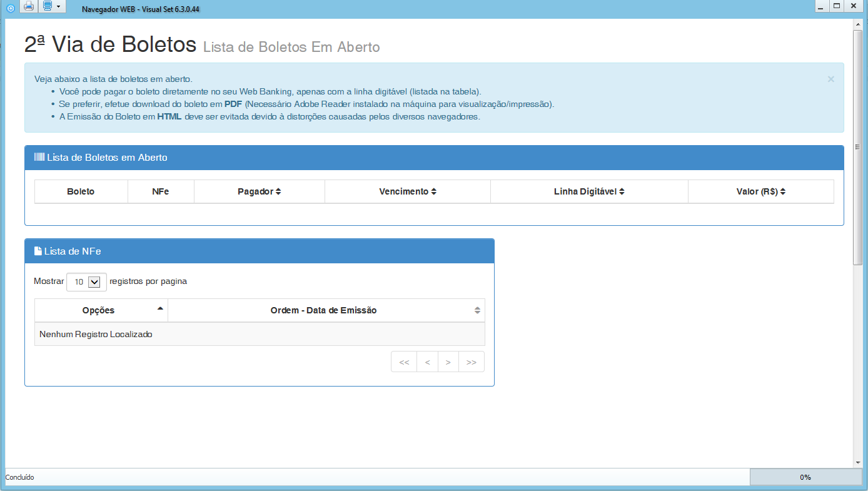The image size is (868, 491).
Task: Click the Visual Set app logo icon
Action: coord(10,8)
